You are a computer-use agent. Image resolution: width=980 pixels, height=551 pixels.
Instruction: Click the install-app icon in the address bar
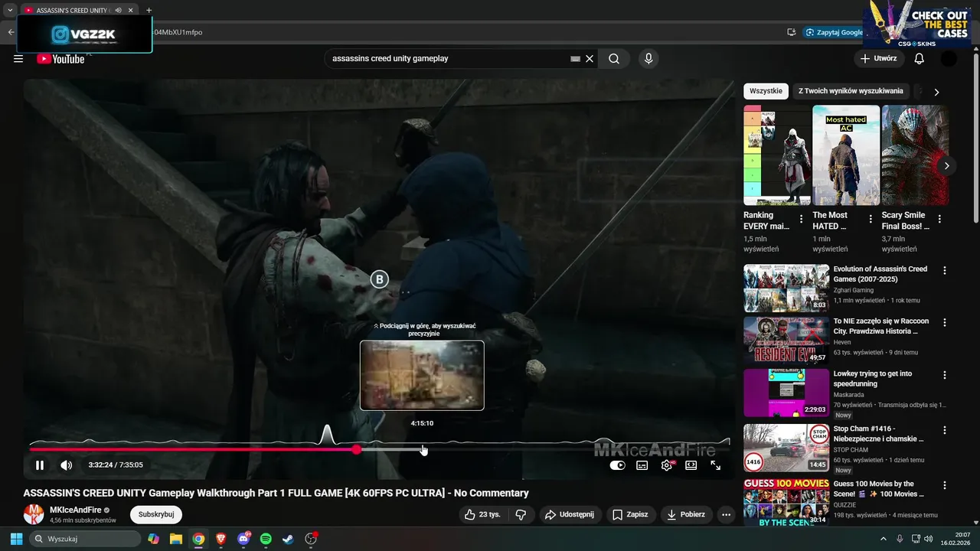tap(791, 32)
